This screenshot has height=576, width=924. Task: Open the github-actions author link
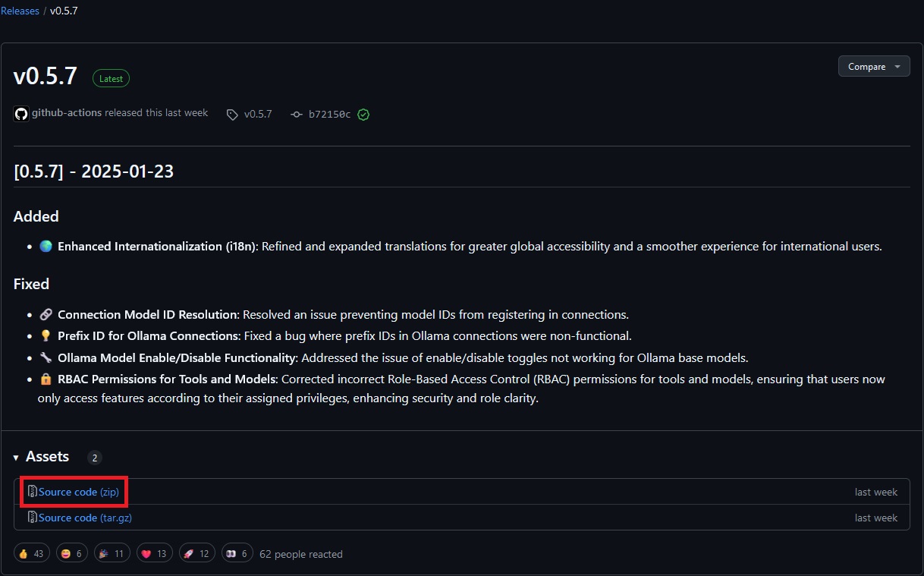[67, 112]
